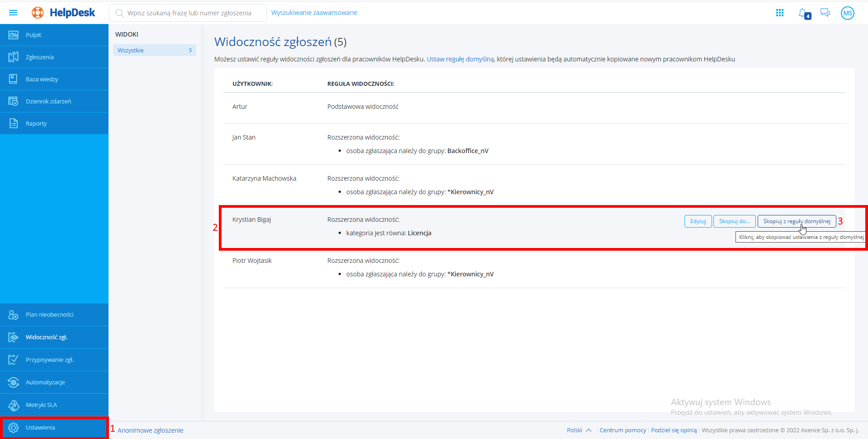
Task: Open Raporty in the sidebar
Action: click(36, 123)
